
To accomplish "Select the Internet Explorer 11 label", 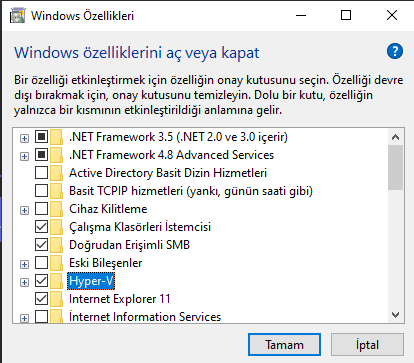I will pyautogui.click(x=120, y=299).
